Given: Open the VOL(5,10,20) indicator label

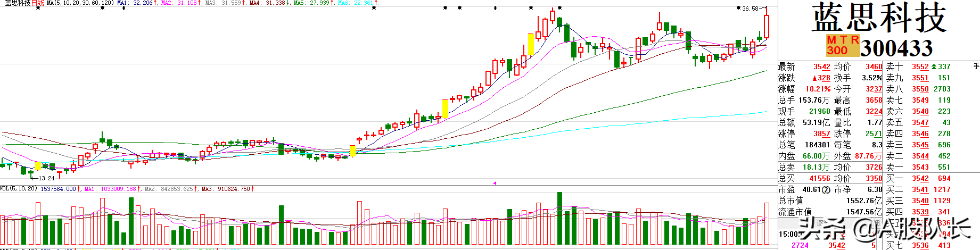Looking at the screenshot, I should click(19, 189).
